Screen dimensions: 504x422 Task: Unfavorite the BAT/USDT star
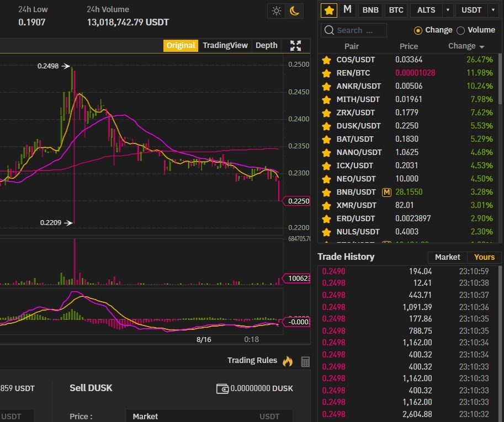[x=326, y=139]
